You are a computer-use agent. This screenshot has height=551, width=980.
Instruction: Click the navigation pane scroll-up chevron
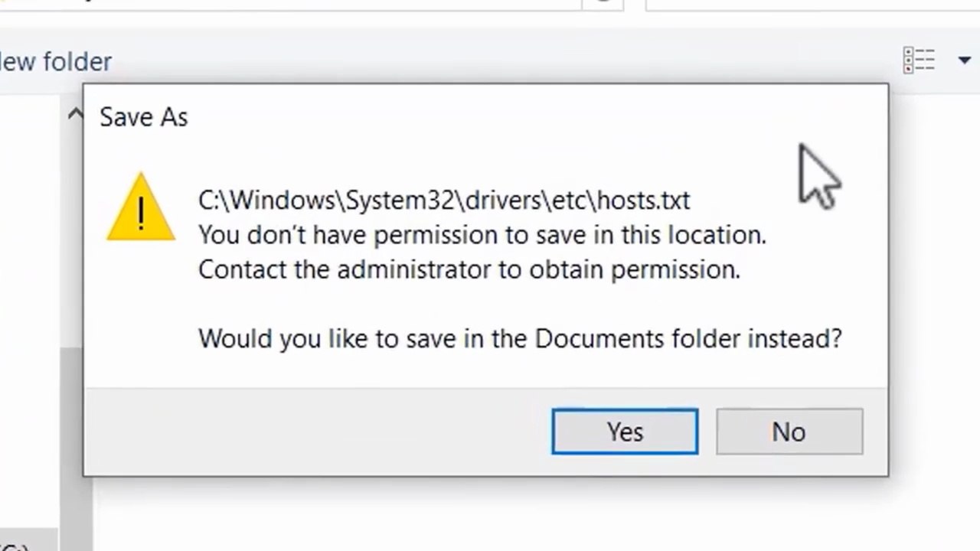click(x=74, y=115)
